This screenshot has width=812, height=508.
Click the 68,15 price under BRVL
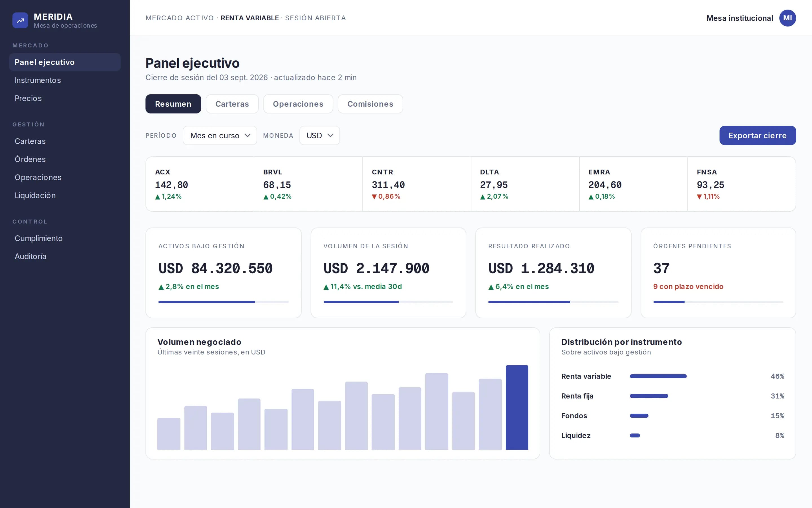(x=277, y=185)
